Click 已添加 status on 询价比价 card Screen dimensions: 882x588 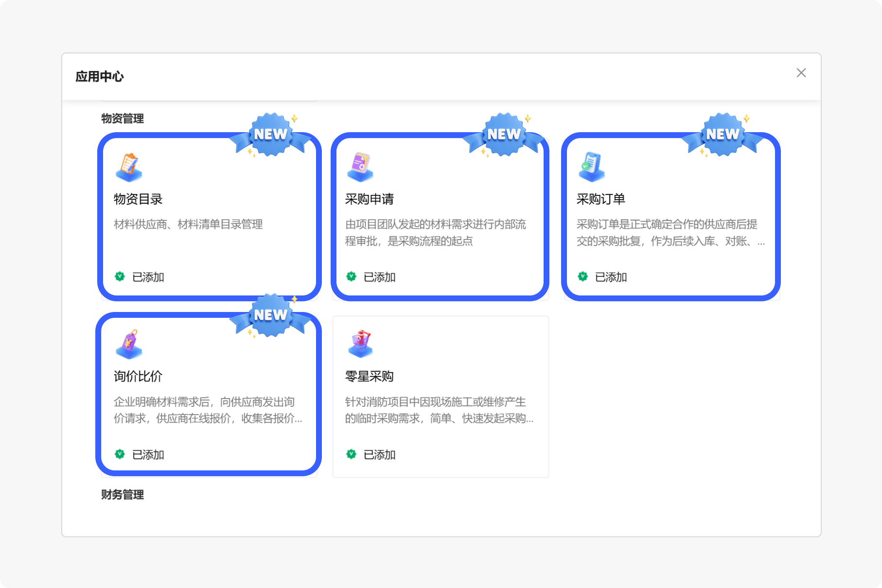148,455
